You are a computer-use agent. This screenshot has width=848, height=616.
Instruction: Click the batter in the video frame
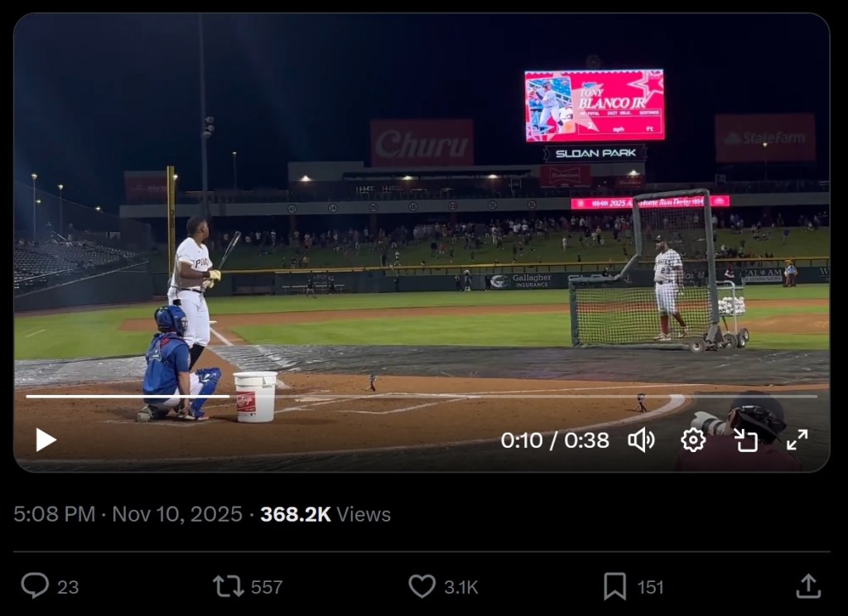click(192, 286)
